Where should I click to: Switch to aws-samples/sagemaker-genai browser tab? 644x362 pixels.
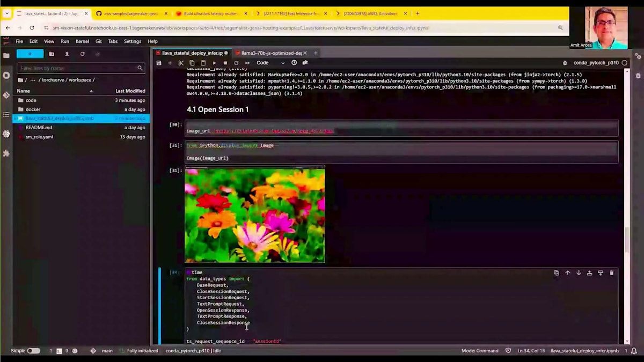131,13
